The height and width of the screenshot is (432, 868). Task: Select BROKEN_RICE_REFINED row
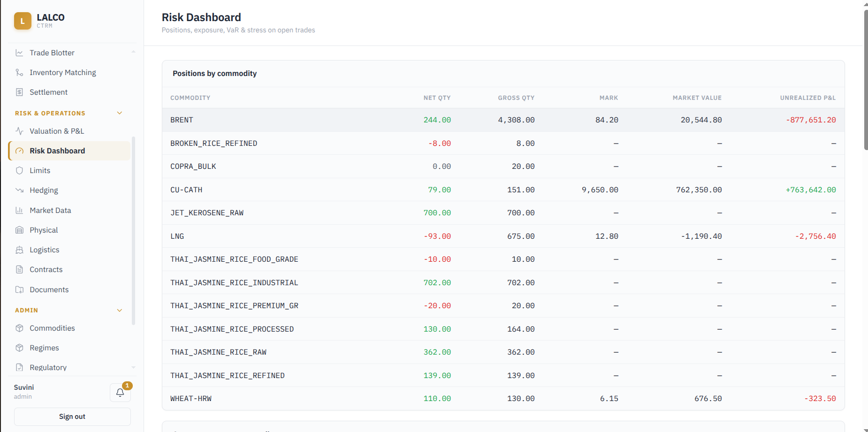point(503,144)
